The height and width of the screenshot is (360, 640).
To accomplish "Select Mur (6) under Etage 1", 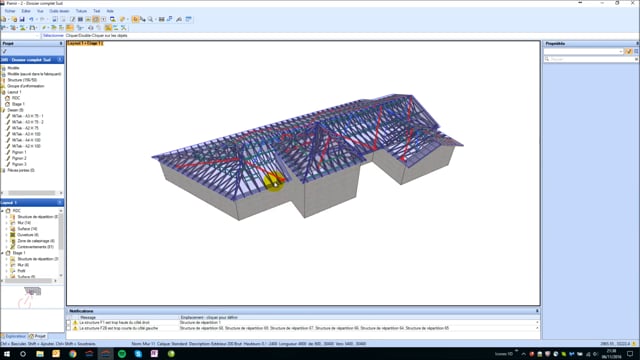I will pos(23,265).
